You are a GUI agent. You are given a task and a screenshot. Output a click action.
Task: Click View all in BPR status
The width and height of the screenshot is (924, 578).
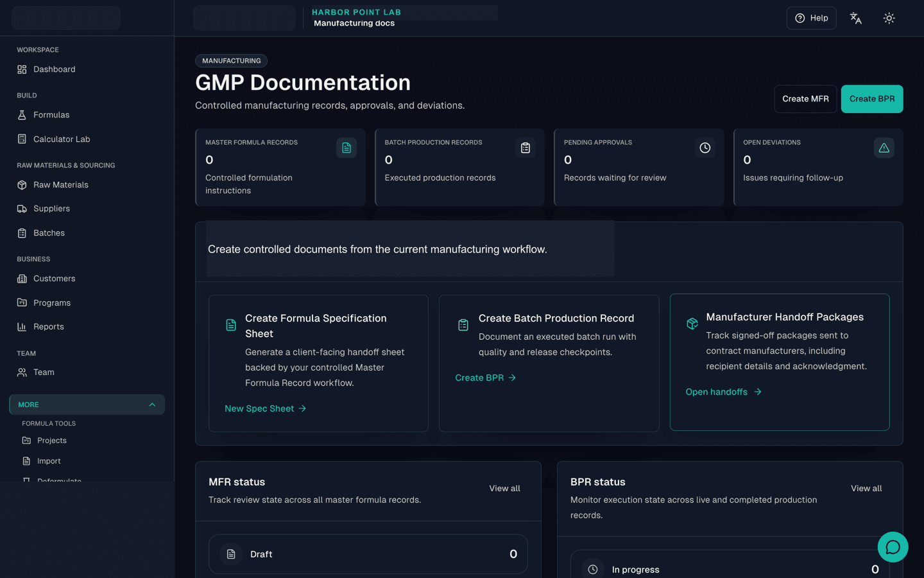(866, 489)
